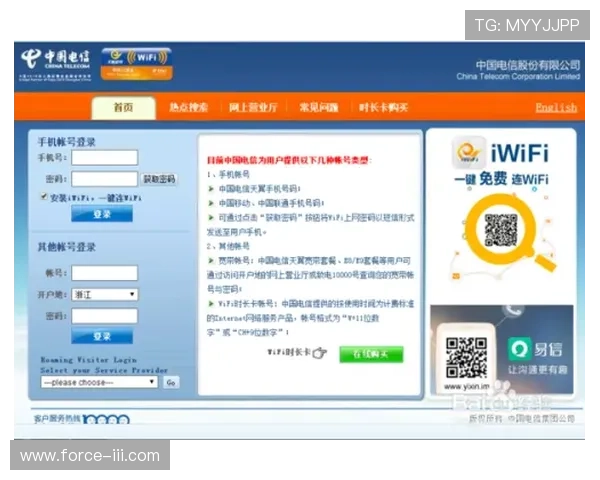Focus the 手机号 input field
Screen dimensions: 600x480
pos(104,157)
